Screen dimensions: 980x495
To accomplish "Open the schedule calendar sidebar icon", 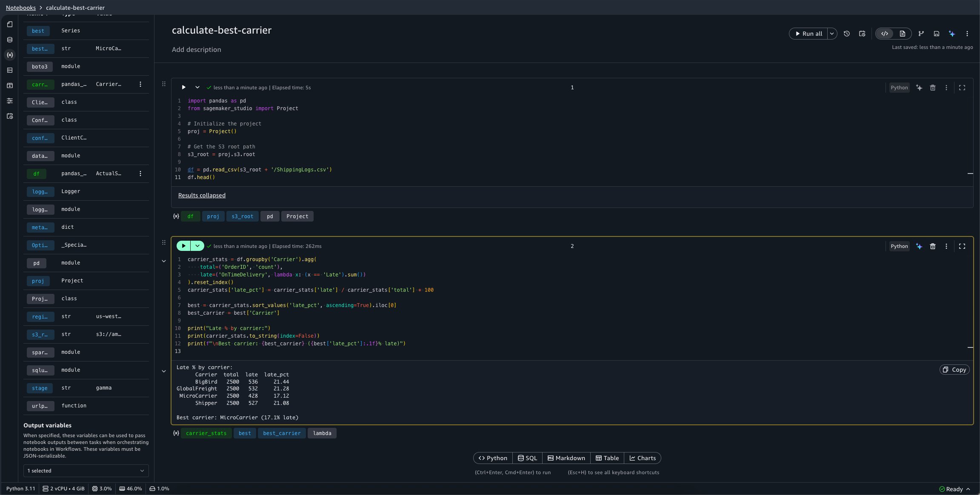I will coord(10,116).
